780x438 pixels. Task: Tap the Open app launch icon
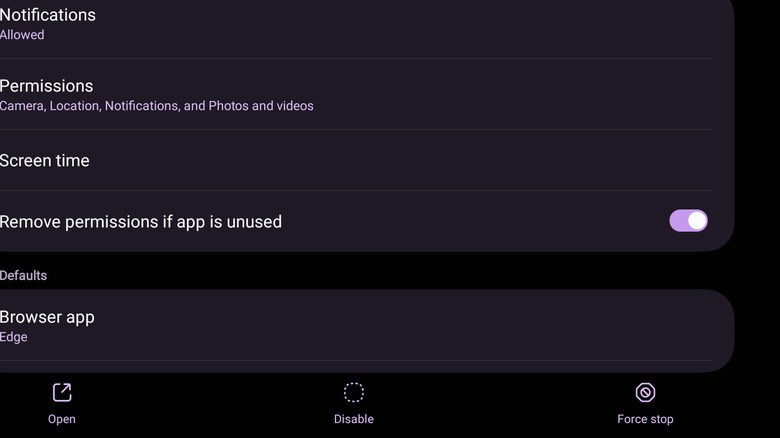[x=62, y=392]
